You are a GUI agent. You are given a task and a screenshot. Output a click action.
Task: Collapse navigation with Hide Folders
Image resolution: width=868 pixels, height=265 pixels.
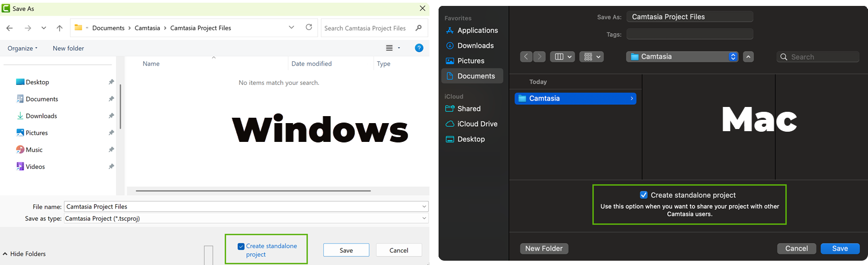click(x=24, y=254)
